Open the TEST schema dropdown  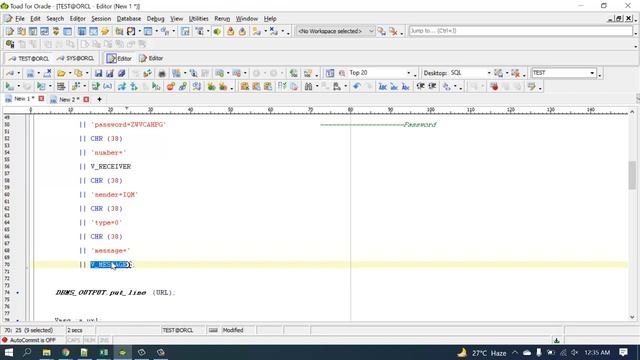pyautogui.click(x=592, y=73)
